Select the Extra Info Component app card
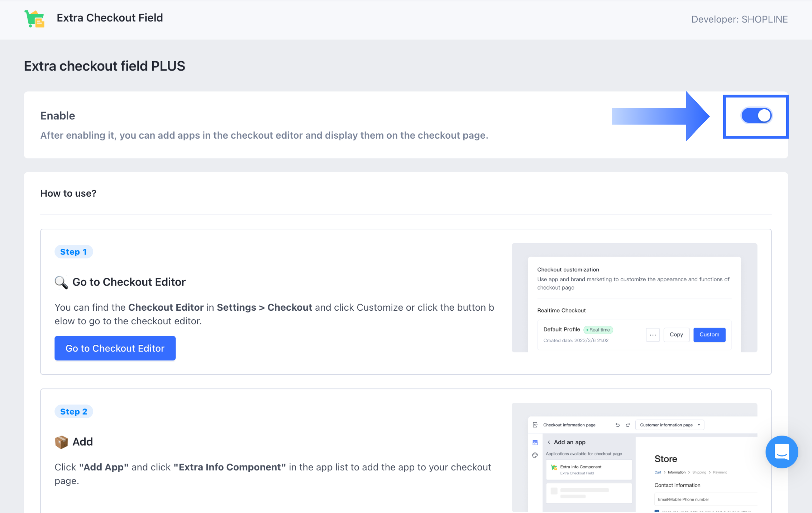 (x=588, y=469)
